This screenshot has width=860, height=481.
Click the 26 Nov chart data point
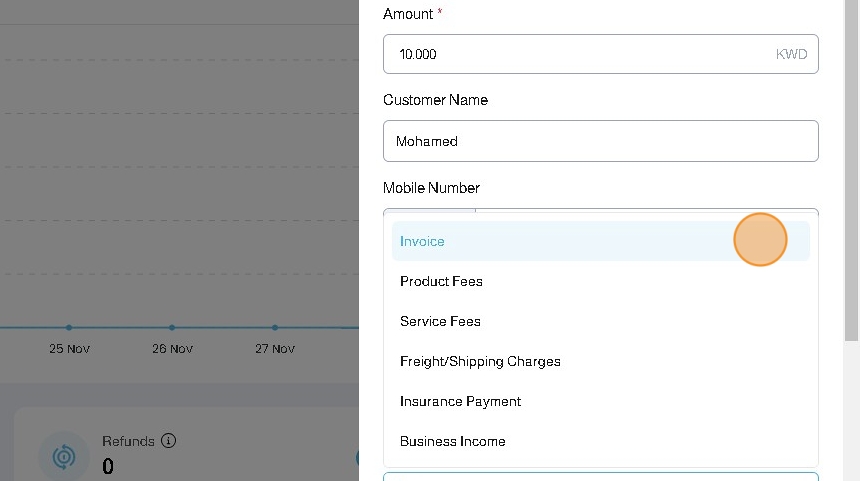172,327
